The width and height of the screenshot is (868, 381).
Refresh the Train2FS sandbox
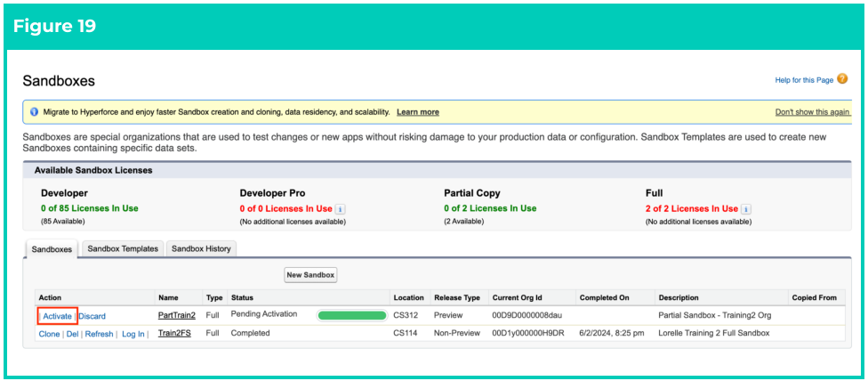[x=99, y=334]
